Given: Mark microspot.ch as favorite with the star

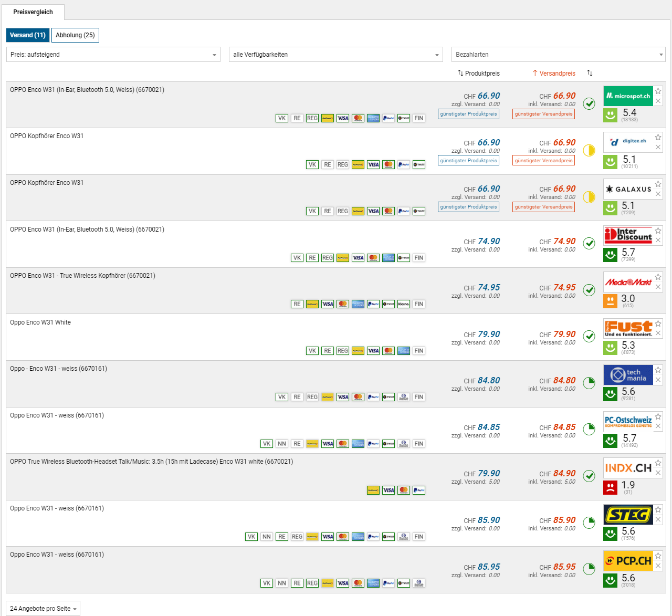Looking at the screenshot, I should tap(658, 91).
